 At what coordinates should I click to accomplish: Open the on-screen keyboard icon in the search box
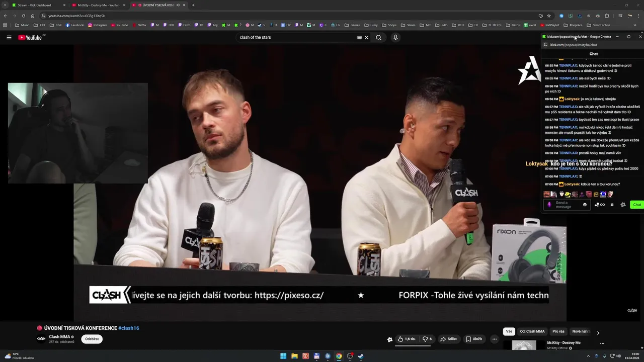click(x=359, y=37)
